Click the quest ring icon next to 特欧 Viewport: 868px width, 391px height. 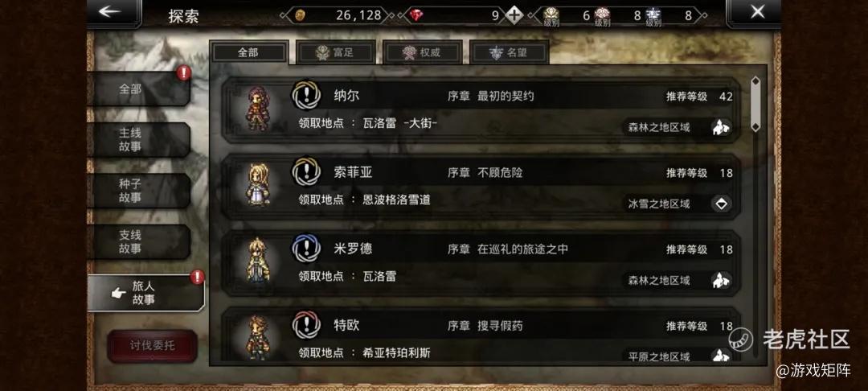306,325
